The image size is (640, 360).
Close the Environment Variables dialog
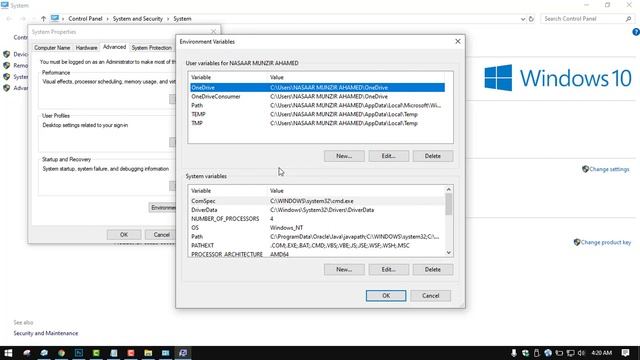coord(458,41)
